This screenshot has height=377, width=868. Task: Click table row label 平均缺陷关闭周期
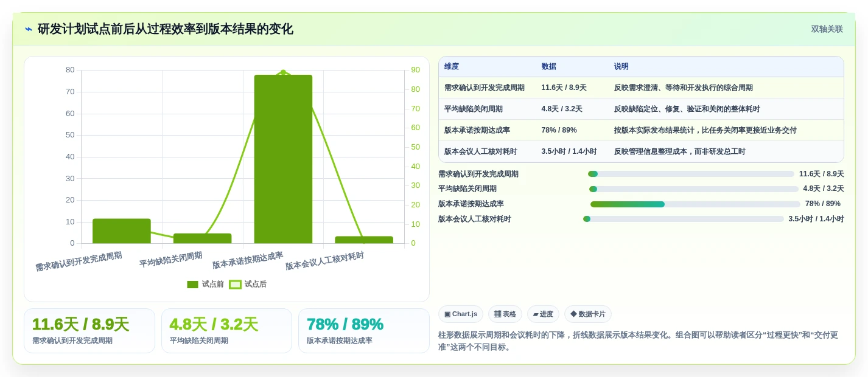click(x=474, y=109)
